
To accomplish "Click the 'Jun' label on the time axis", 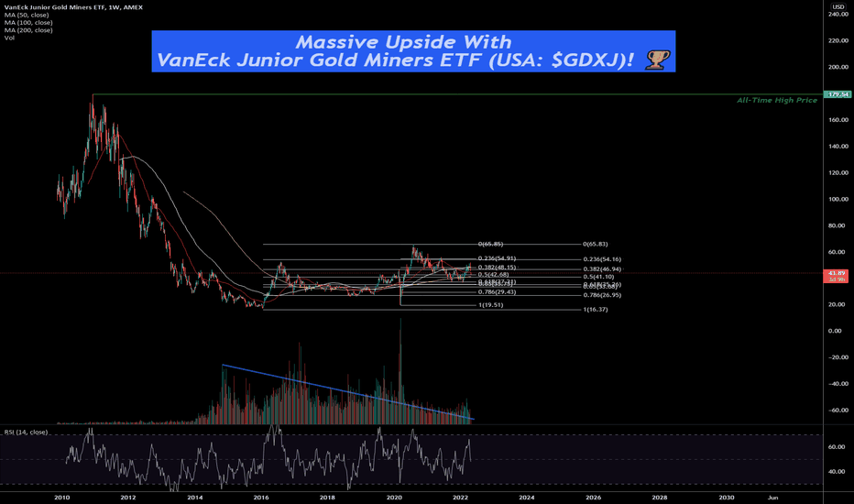I will pos(772,498).
